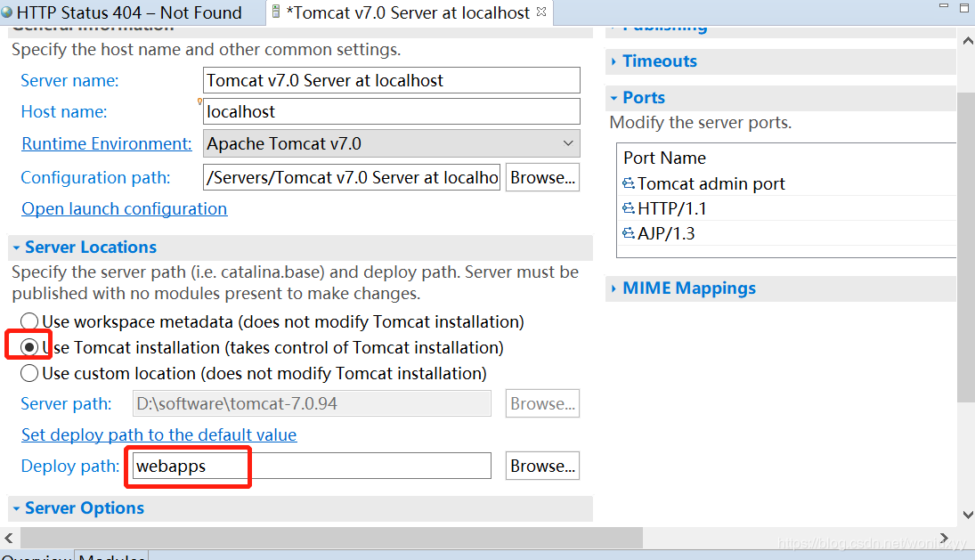Click the horizontal scrollbar left arrow
This screenshot has width=975, height=560.
[x=9, y=538]
